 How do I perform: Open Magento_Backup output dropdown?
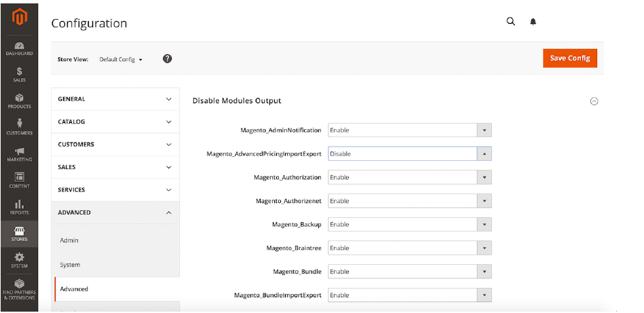point(409,225)
